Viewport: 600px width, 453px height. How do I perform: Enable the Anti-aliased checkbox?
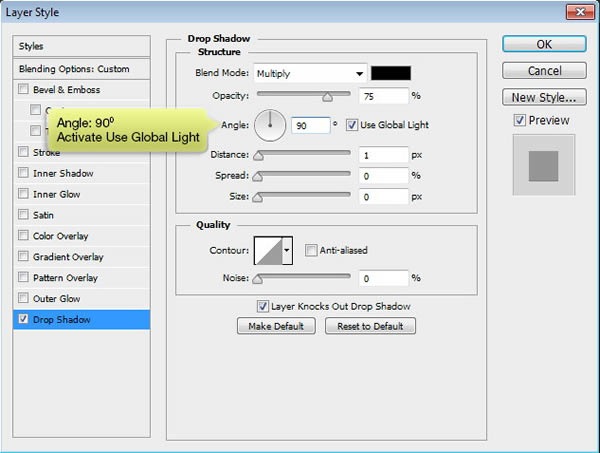(311, 251)
